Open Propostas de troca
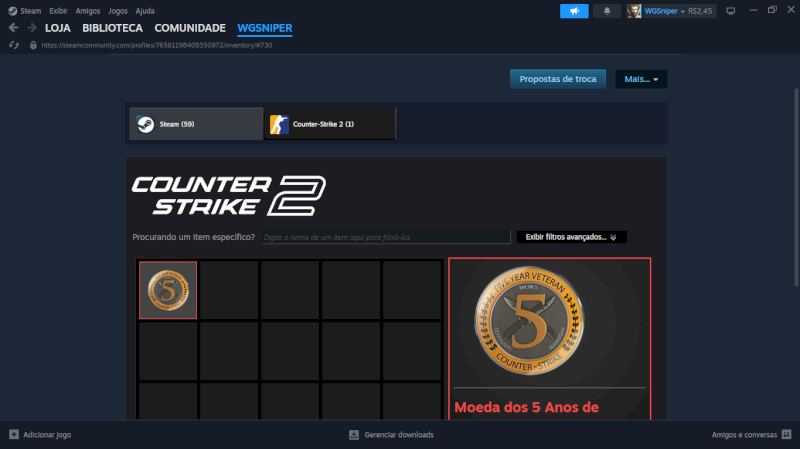Image resolution: width=800 pixels, height=449 pixels. point(558,79)
